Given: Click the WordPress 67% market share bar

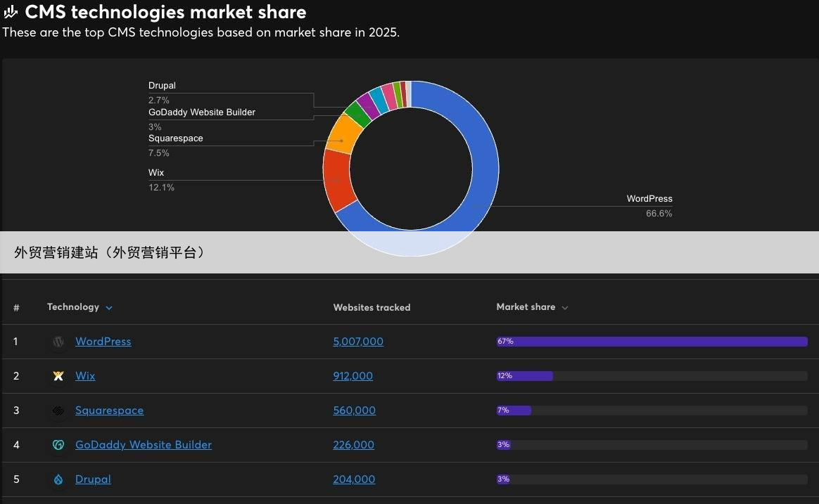Looking at the screenshot, I should [652, 342].
